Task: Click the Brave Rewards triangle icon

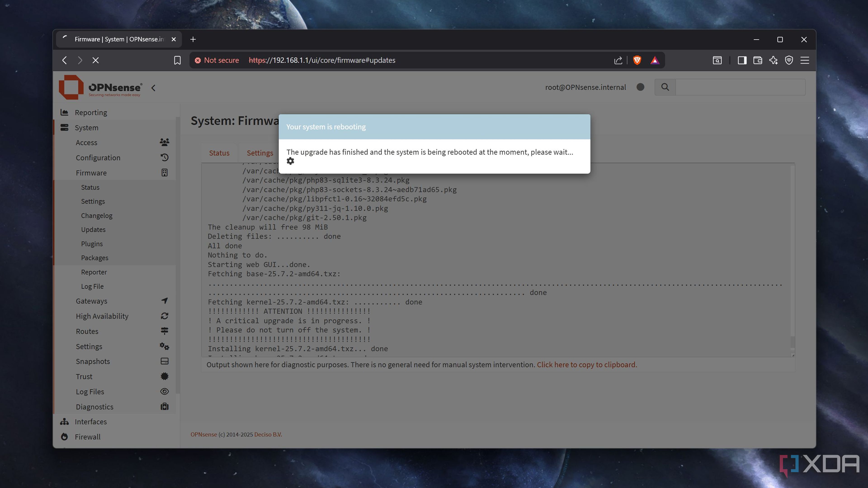Action: pos(655,60)
